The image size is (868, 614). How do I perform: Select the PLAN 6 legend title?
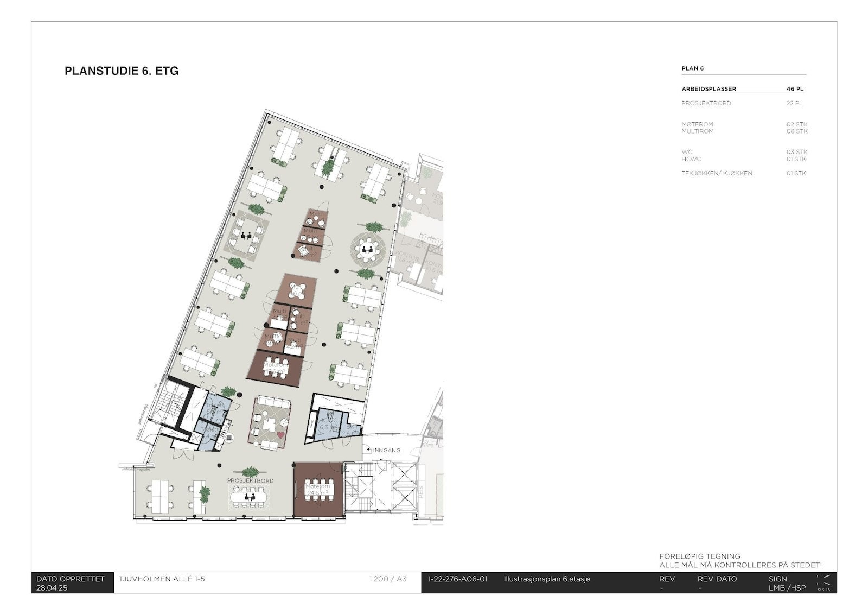tap(693, 68)
